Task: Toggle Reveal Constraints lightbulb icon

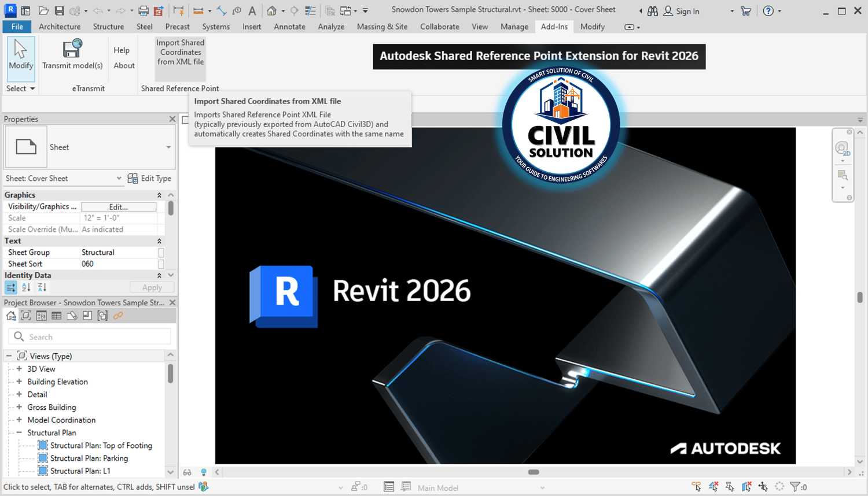Action: coord(204,472)
